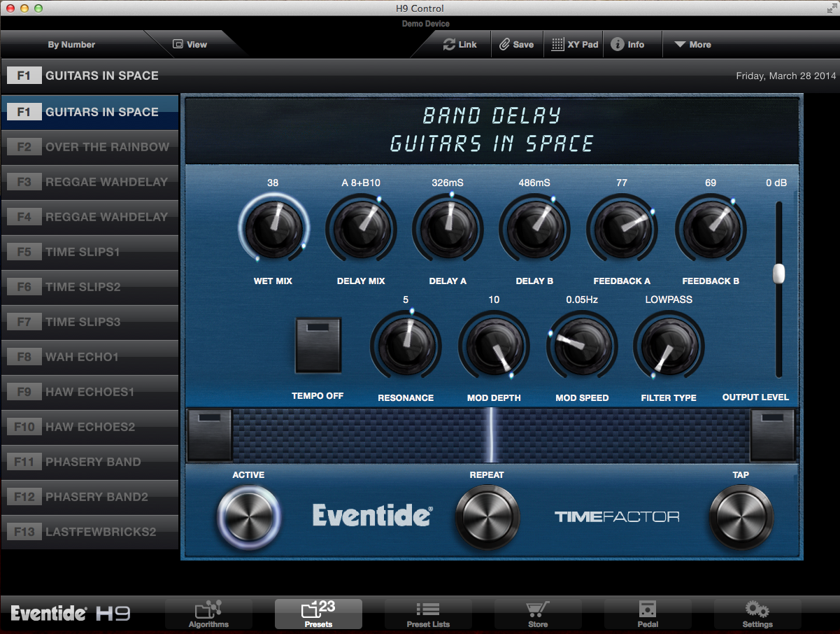The image size is (840, 634).
Task: Open the XY Pad
Action: 573,44
